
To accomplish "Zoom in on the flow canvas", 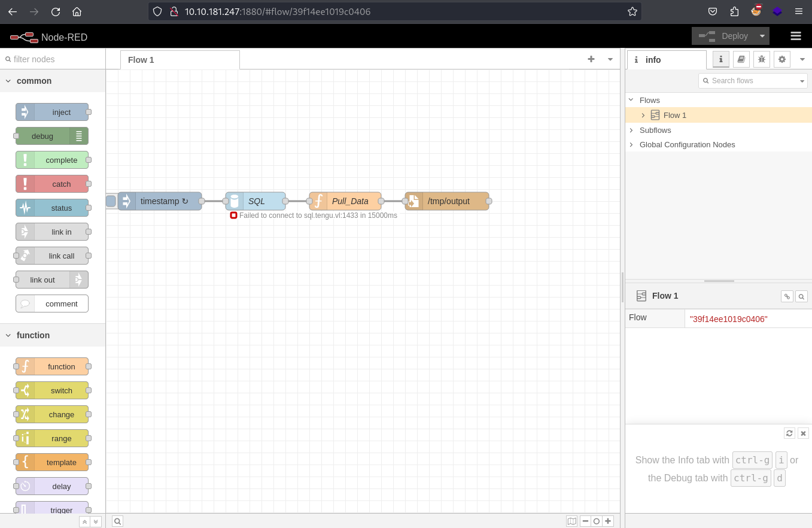I will (x=608, y=521).
